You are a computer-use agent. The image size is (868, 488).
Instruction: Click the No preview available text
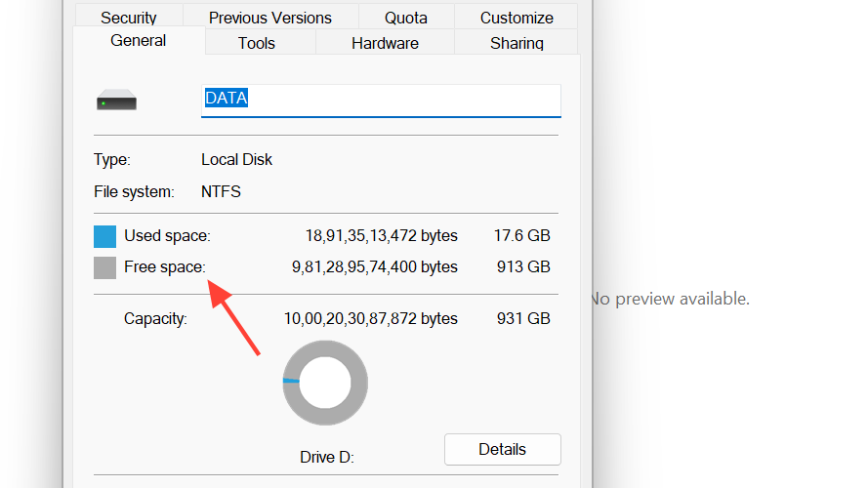pyautogui.click(x=670, y=299)
